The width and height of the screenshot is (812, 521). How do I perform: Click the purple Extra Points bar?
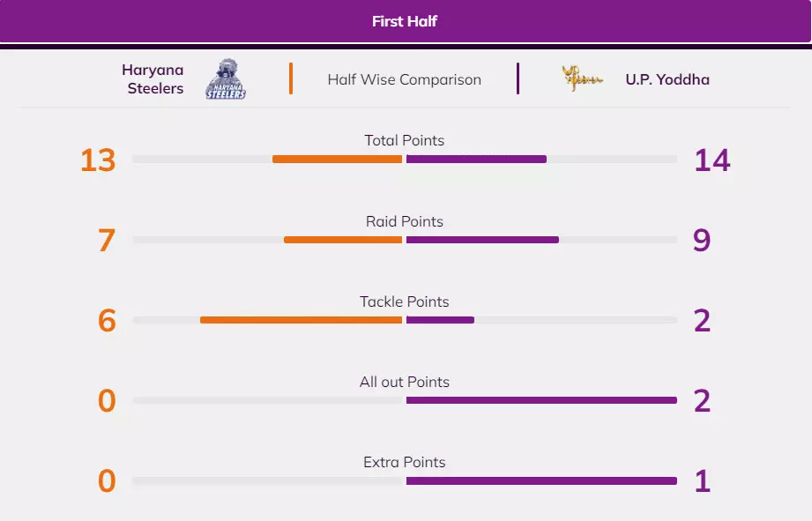[541, 480]
